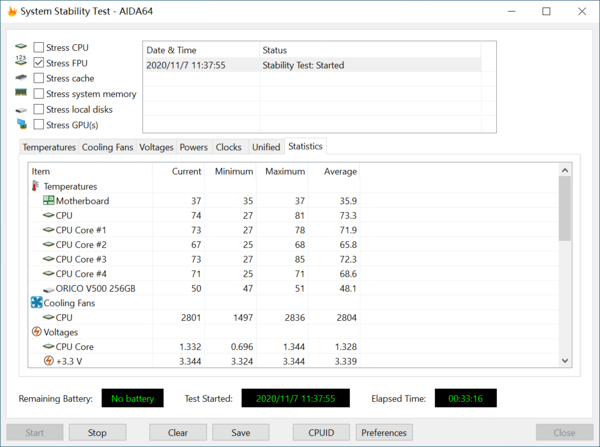Screen dimensions: 600x447
Task: Click the Average column header
Action: [x=334, y=171]
